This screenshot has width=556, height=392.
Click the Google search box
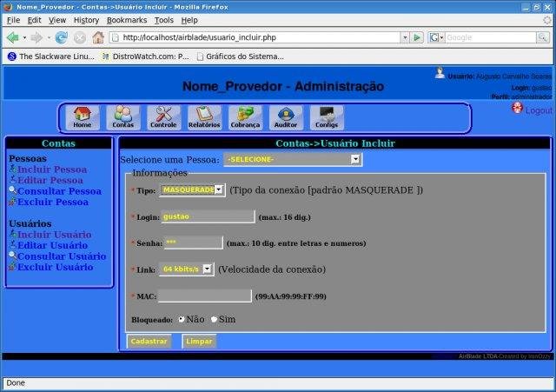point(490,37)
